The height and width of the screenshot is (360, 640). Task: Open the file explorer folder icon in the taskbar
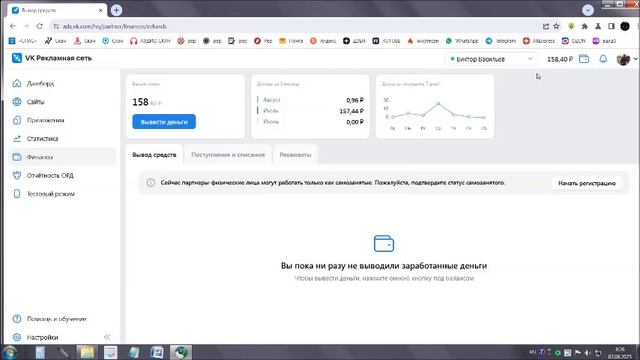click(x=87, y=352)
